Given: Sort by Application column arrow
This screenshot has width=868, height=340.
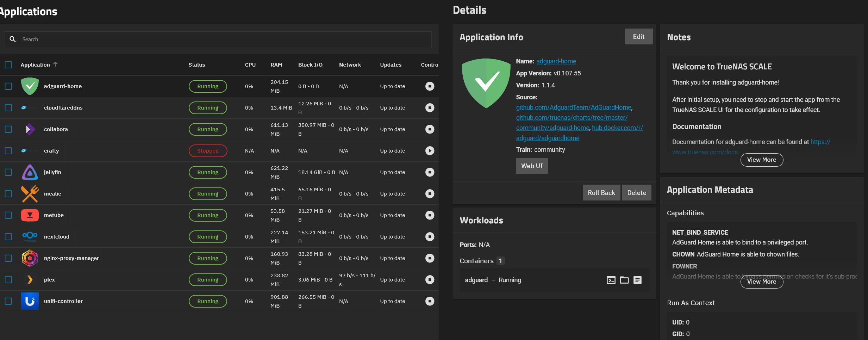Looking at the screenshot, I should 55,64.
